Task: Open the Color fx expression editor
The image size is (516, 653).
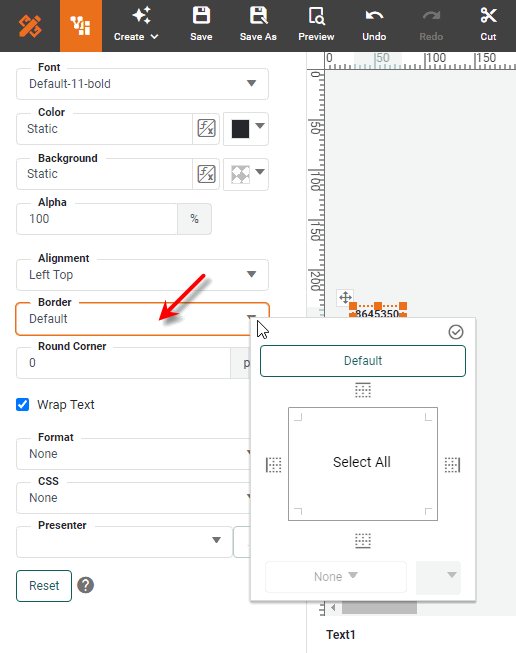Action: pyautogui.click(x=207, y=128)
